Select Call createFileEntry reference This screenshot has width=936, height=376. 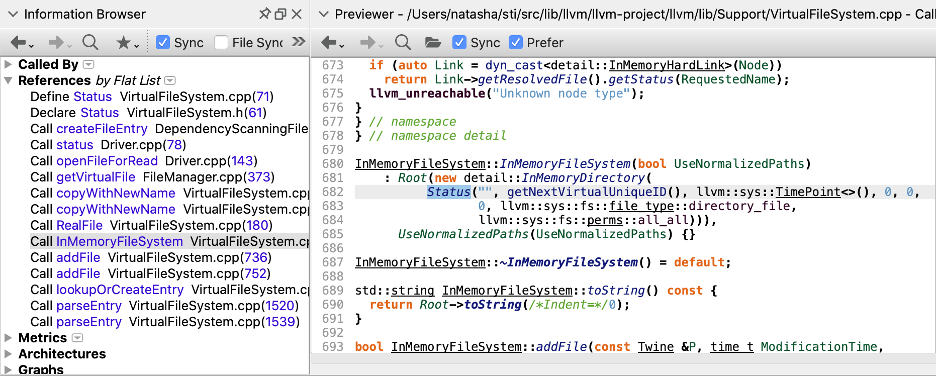169,129
